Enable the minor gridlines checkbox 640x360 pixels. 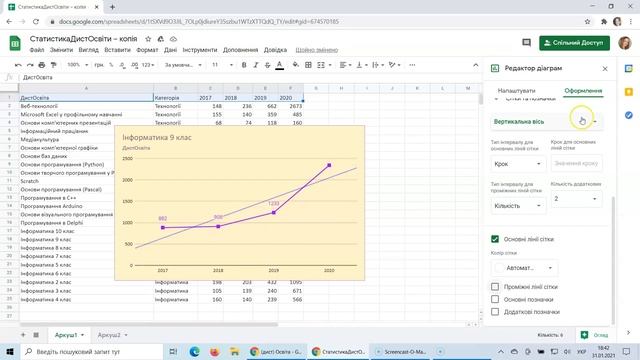(x=495, y=287)
